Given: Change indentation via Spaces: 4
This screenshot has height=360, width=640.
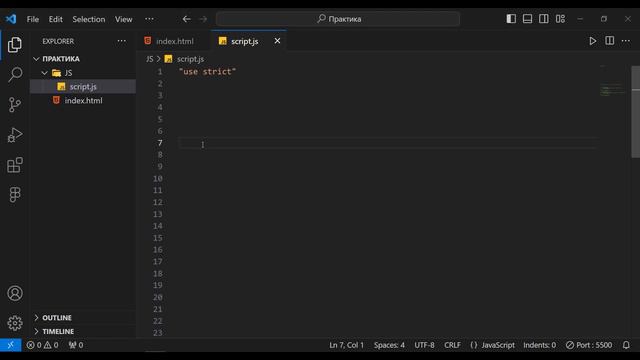Looking at the screenshot, I should 389,345.
